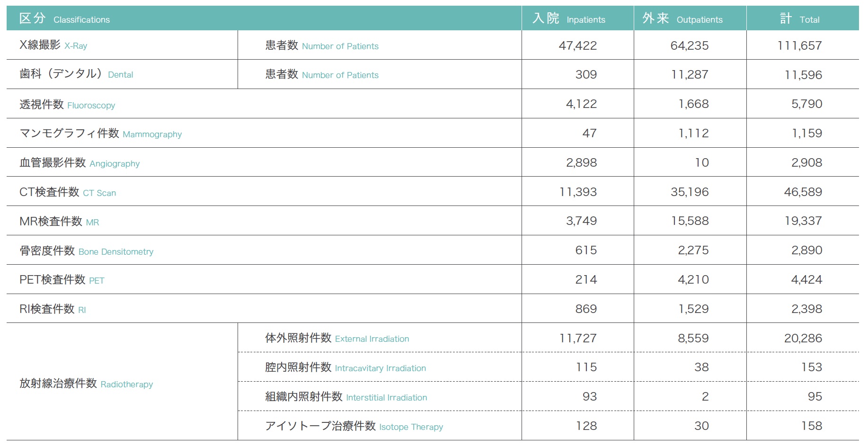Select the 透視件数 Fluoroscopy label
868x447 pixels.
pos(67,105)
